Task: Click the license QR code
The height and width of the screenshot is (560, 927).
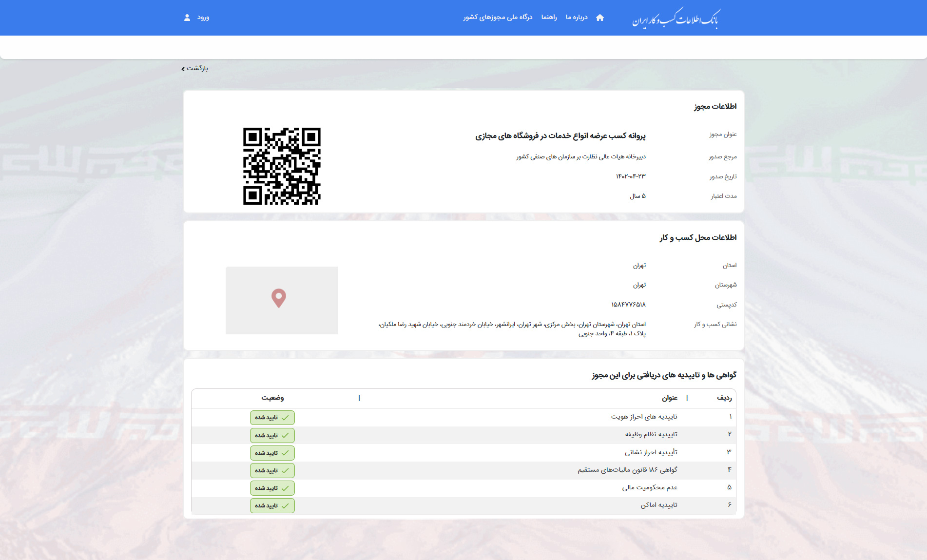Action: 282,166
